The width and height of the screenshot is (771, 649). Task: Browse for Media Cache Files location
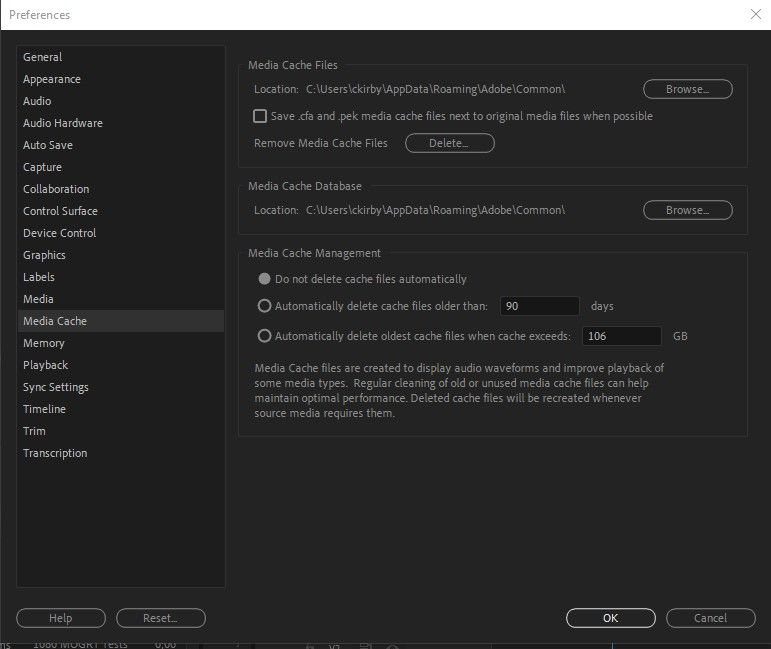[x=687, y=89]
